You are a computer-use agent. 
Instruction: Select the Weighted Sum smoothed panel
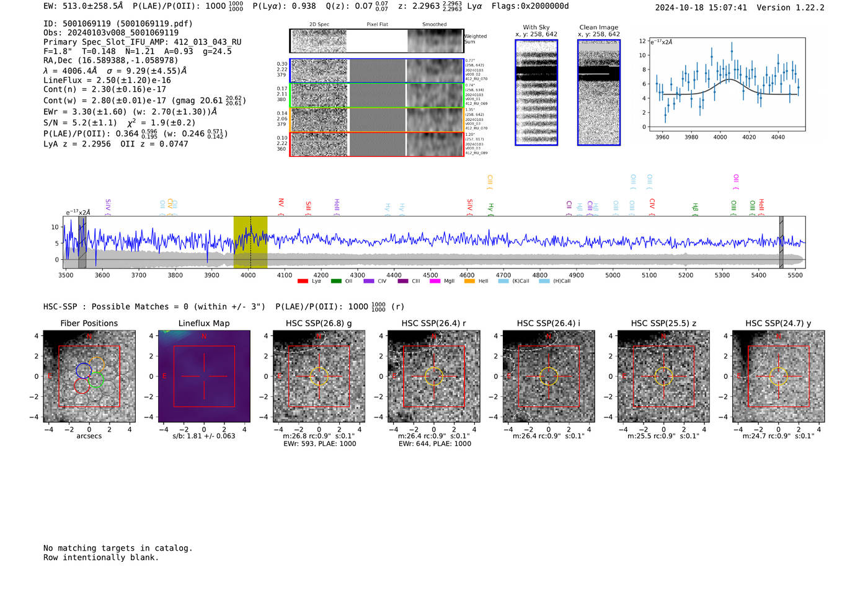pyautogui.click(x=435, y=41)
